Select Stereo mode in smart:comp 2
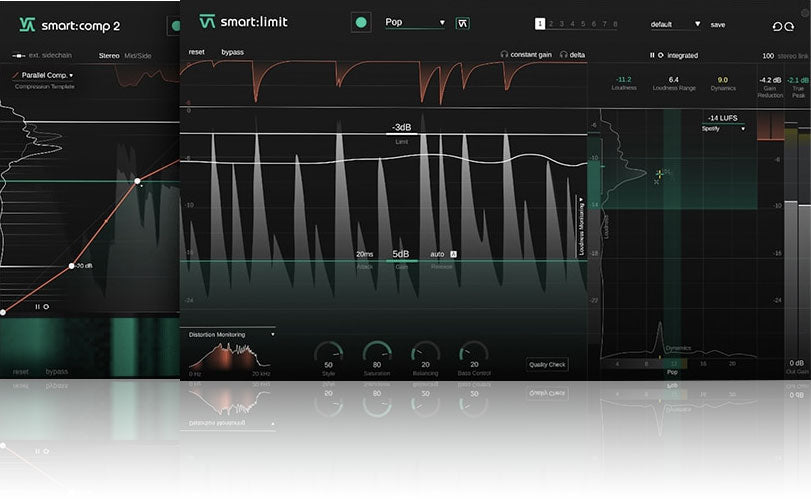The image size is (811, 500). [109, 55]
